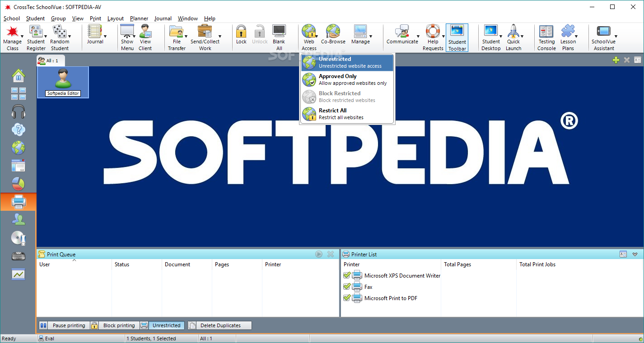
Task: Click the View Client icon
Action: click(145, 32)
